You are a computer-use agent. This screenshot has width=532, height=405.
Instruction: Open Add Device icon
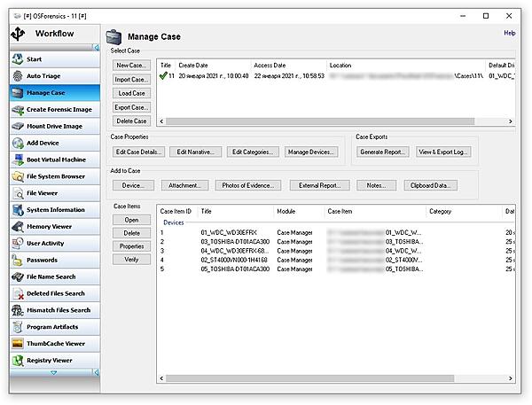click(18, 143)
